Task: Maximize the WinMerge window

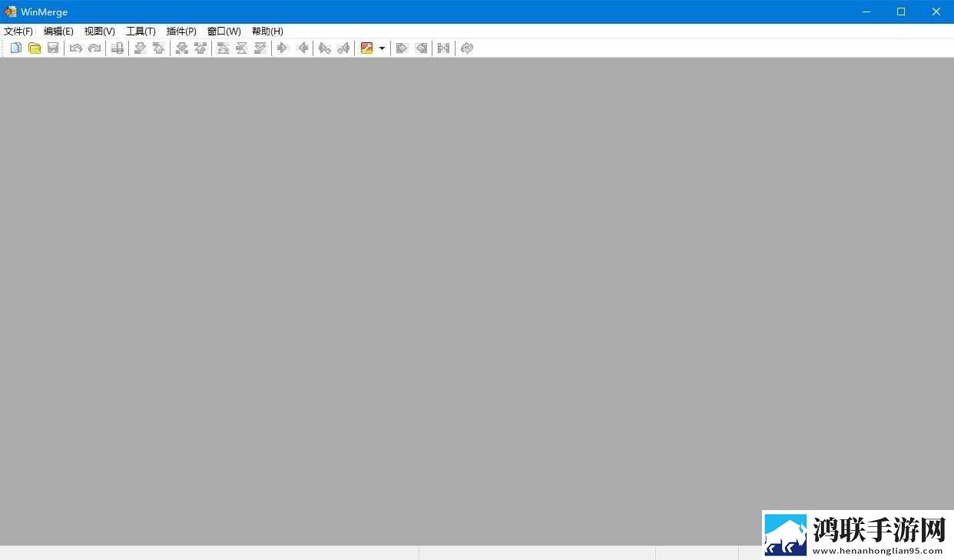Action: [x=901, y=12]
